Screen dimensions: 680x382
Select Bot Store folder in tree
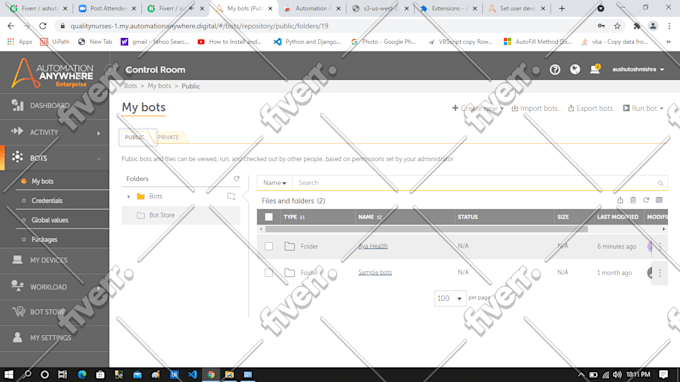(162, 215)
